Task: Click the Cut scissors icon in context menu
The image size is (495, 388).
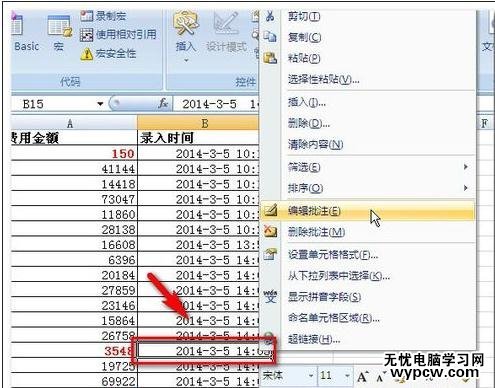Action: pos(270,16)
